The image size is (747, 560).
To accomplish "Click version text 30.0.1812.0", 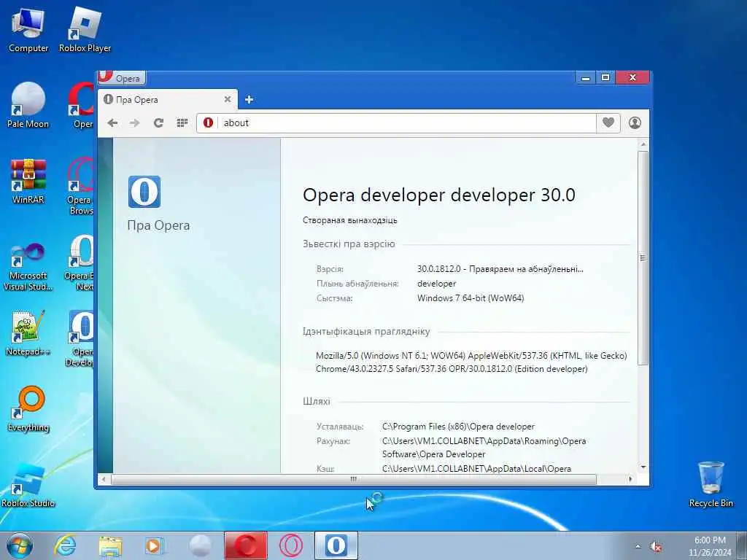I will pos(438,269).
